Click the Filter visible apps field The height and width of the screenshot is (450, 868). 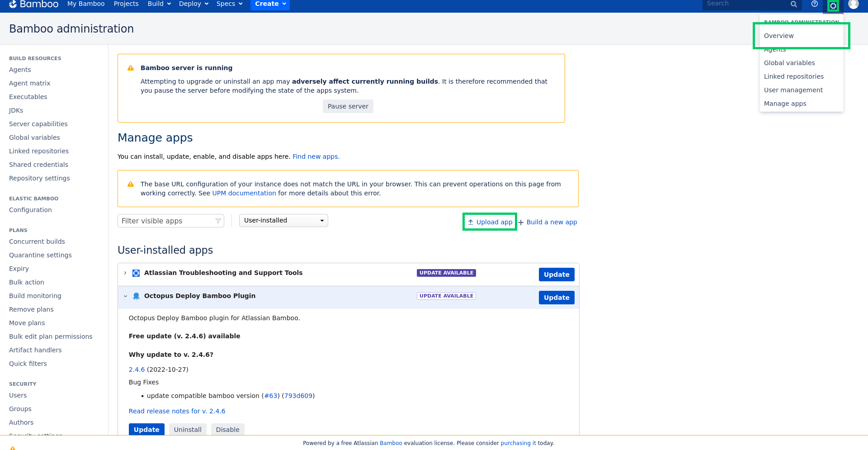click(171, 221)
